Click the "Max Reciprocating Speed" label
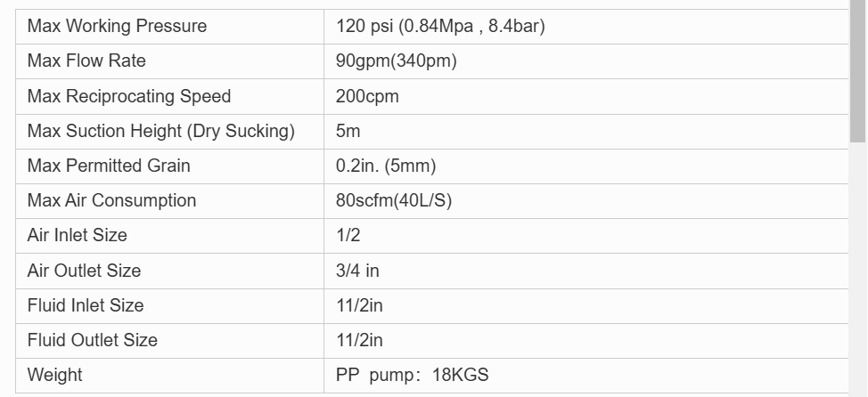Screen dimensions: 868x397 (x=129, y=96)
